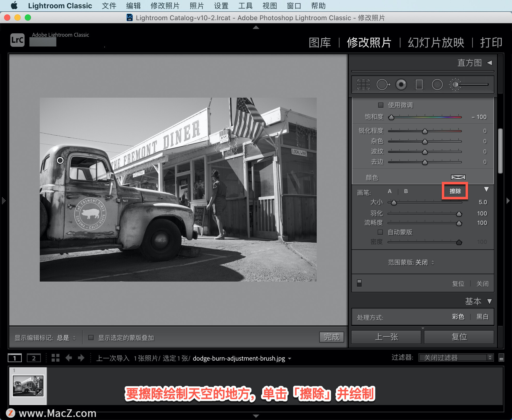Screen dimensions: 512x420
Task: Collapse the 基本 panel
Action: pyautogui.click(x=490, y=301)
